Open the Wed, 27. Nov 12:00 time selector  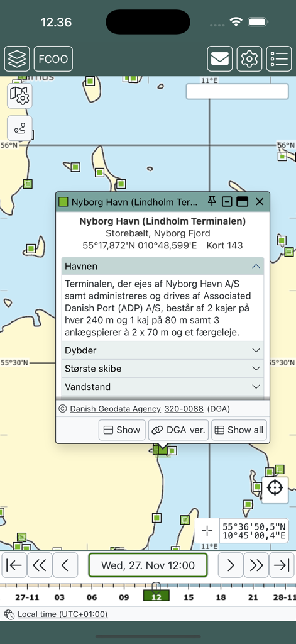pyautogui.click(x=148, y=565)
